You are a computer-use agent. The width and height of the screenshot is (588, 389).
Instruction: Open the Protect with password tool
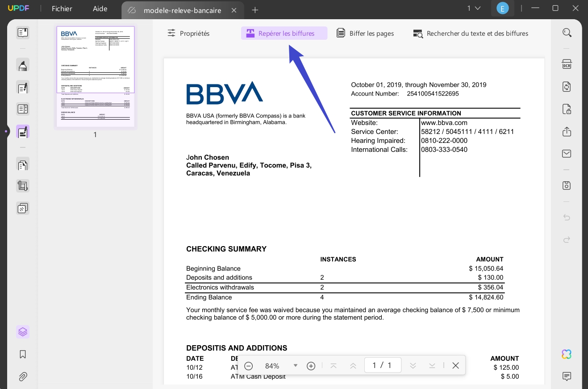[x=567, y=109]
